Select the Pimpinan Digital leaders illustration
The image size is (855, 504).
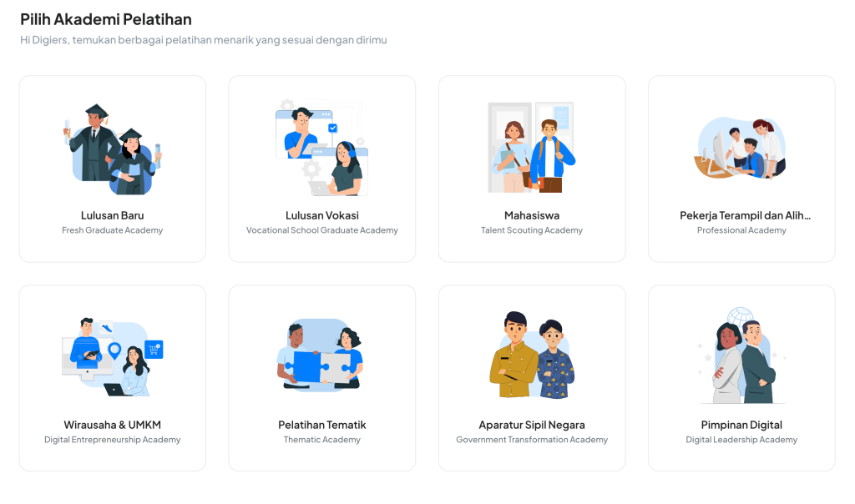pyautogui.click(x=741, y=355)
